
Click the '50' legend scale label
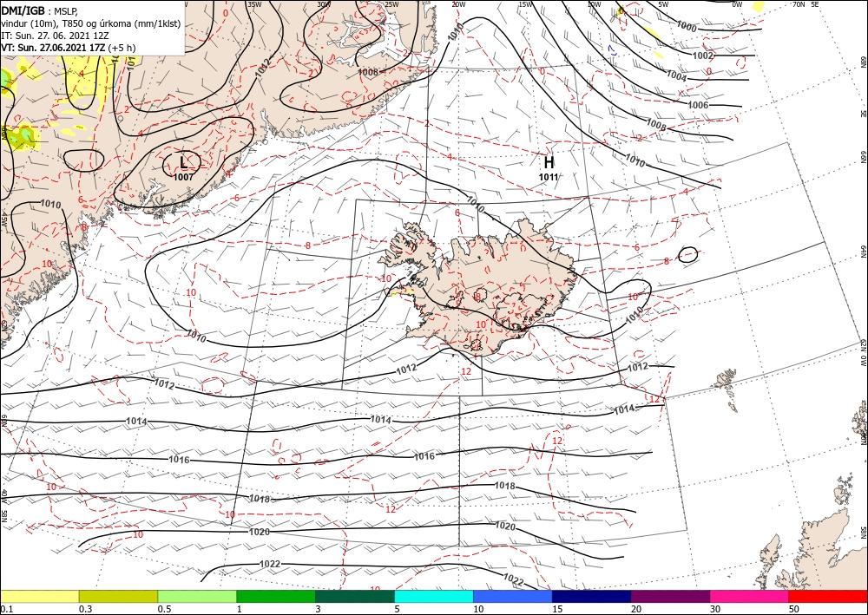click(794, 609)
